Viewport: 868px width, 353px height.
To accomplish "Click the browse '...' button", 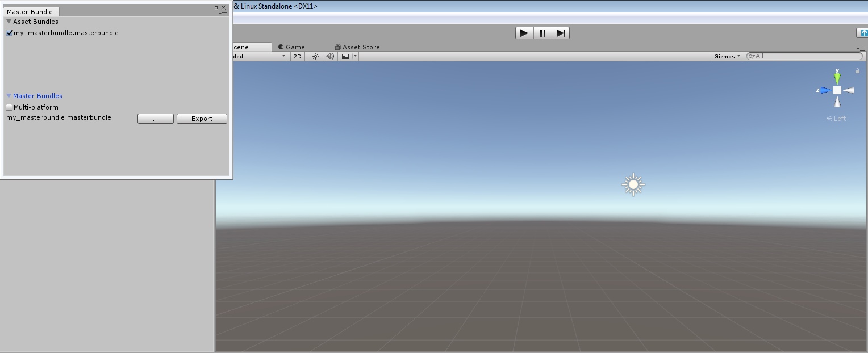I will click(156, 119).
